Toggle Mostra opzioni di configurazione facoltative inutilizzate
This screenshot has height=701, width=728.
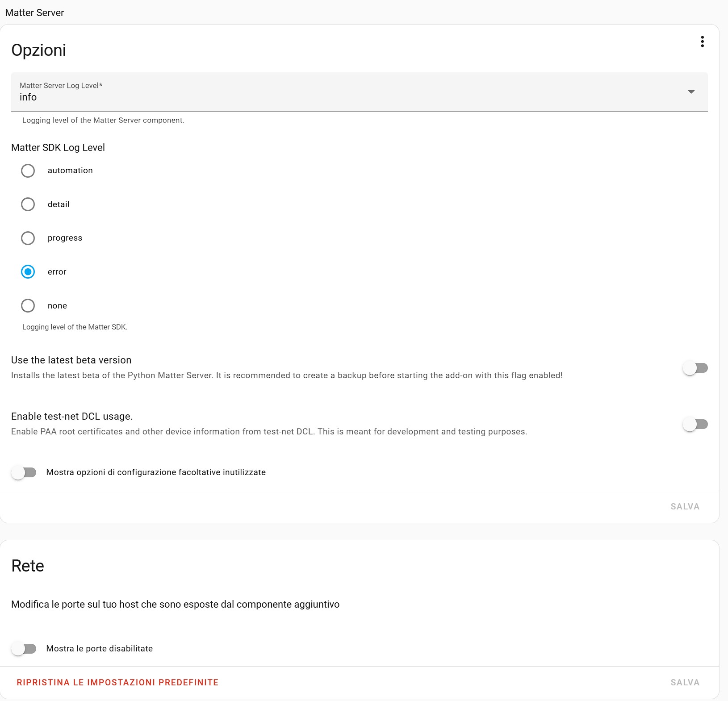click(x=24, y=472)
